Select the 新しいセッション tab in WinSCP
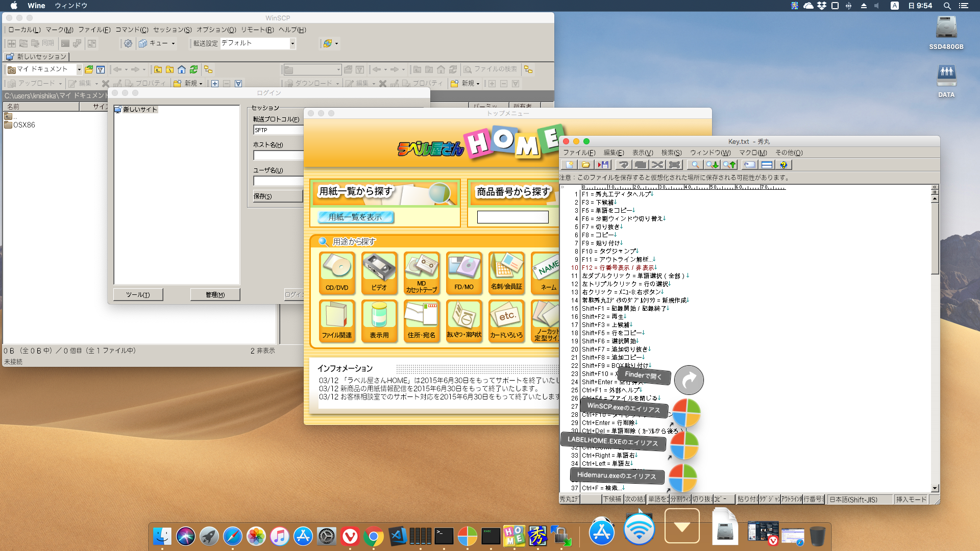The height and width of the screenshot is (551, 980). [36, 57]
